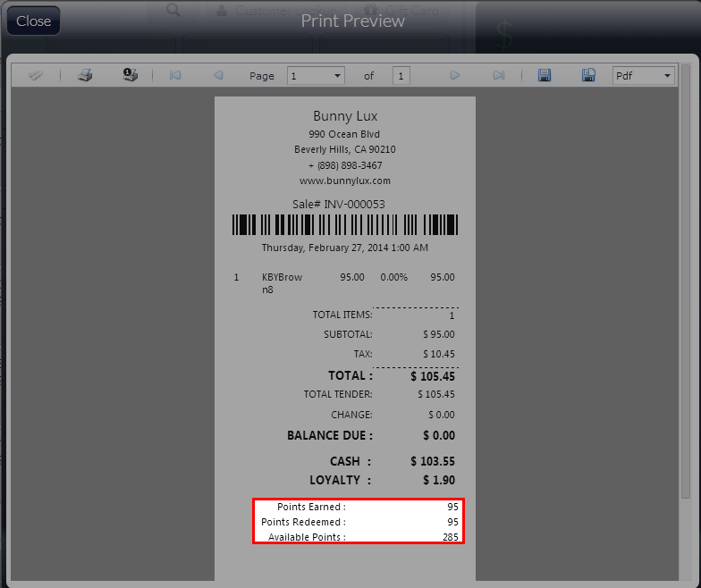The height and width of the screenshot is (588, 701).
Task: Click the Print icon in the toolbar
Action: pos(85,76)
